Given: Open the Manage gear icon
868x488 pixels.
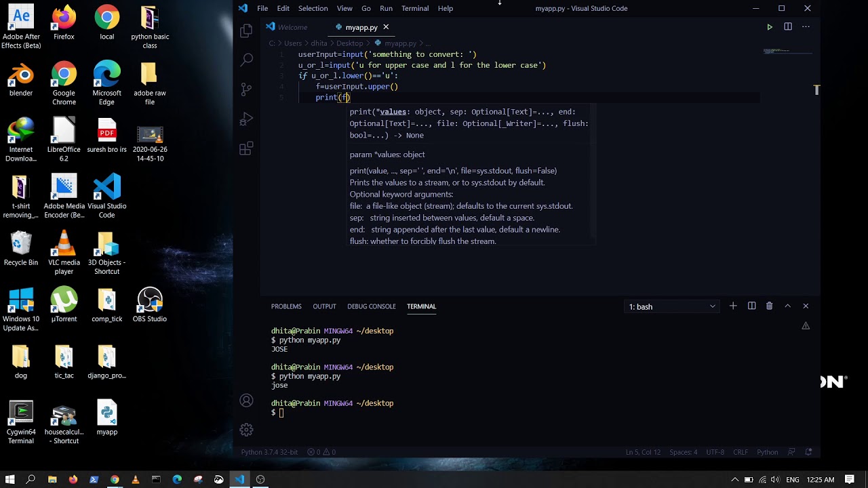Looking at the screenshot, I should (246, 430).
